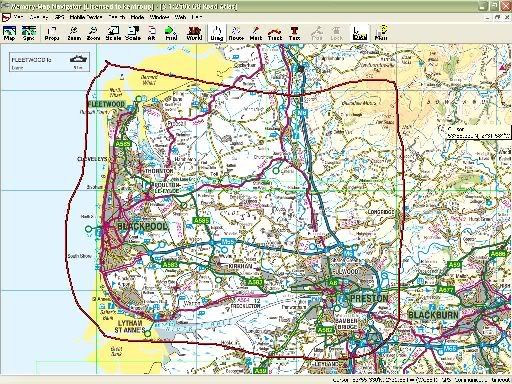Image resolution: width=512 pixels, height=384 pixels.
Task: Select the Route creation tool
Action: (x=236, y=33)
